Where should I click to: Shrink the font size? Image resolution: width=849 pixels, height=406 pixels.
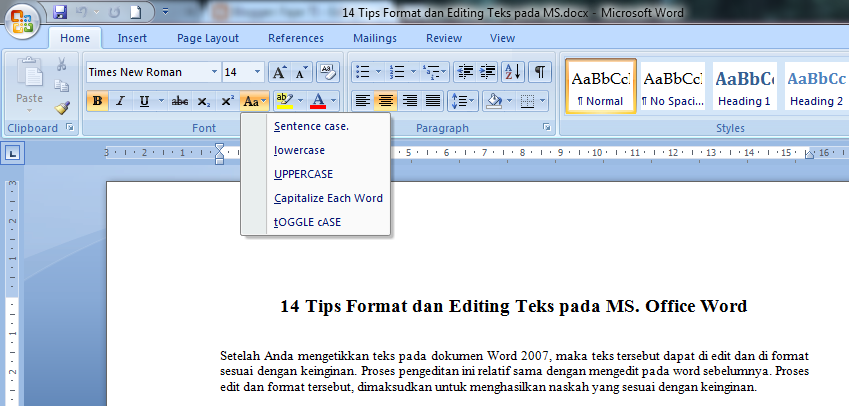coord(301,72)
